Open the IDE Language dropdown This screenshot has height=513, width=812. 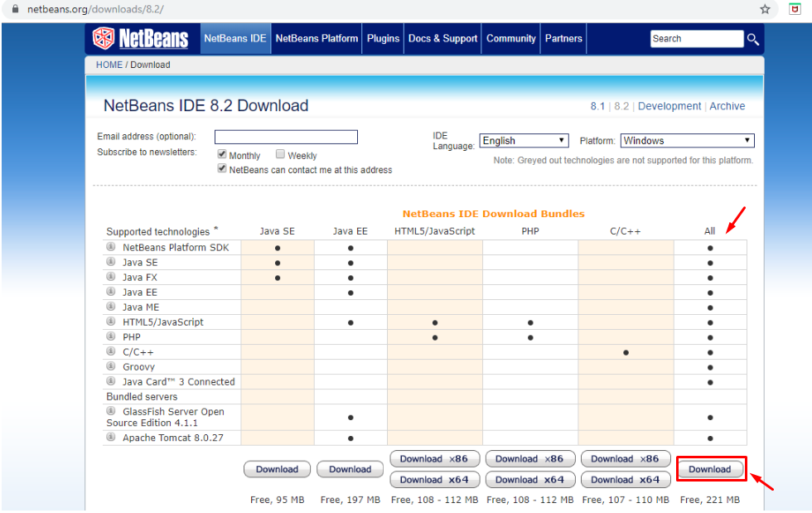click(524, 140)
